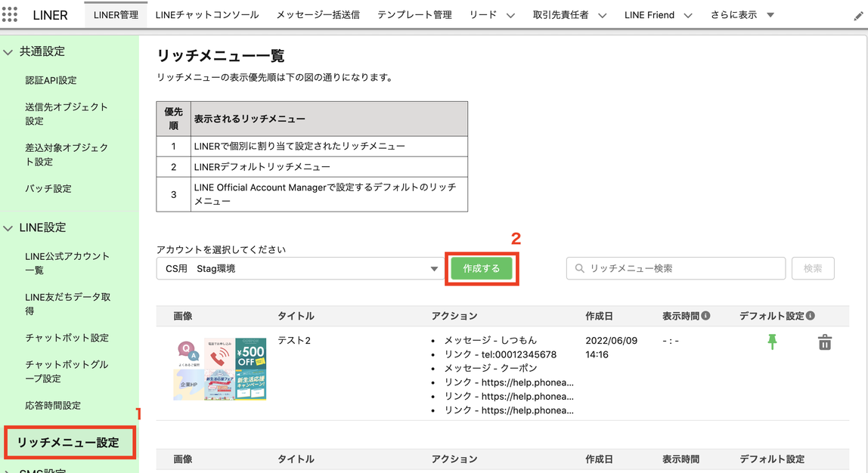The width and height of the screenshot is (868, 473).
Task: Click the search magnifier icon in リッチメニュー検索
Action: coord(580,268)
